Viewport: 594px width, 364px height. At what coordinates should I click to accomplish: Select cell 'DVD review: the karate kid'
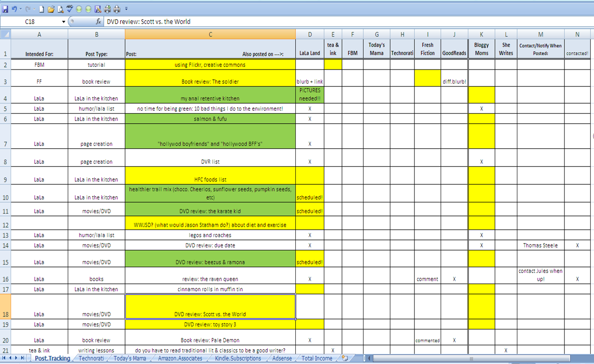click(x=210, y=209)
